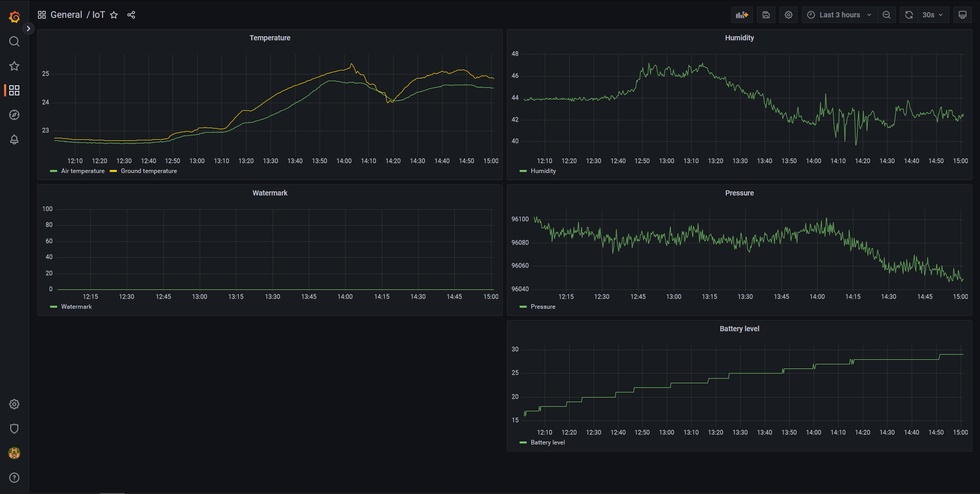Click the Pressure legend color swatch
The width and height of the screenshot is (980, 494).
coord(523,307)
